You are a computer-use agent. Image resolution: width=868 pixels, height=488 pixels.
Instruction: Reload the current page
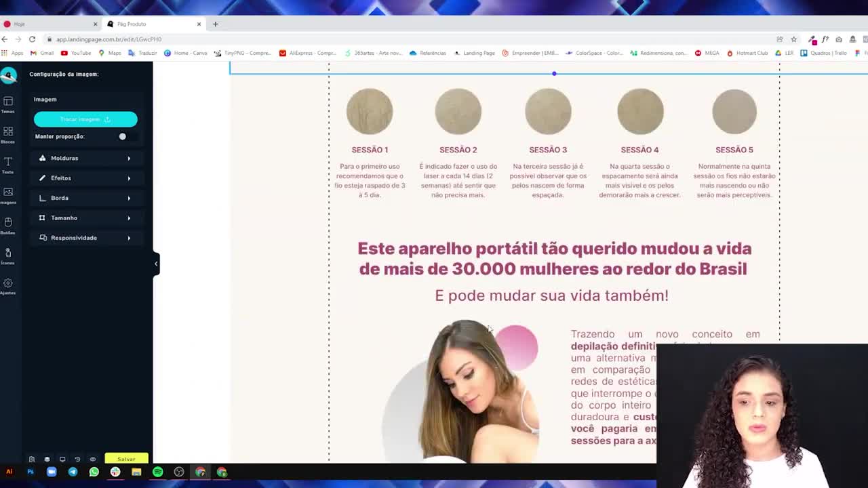32,39
